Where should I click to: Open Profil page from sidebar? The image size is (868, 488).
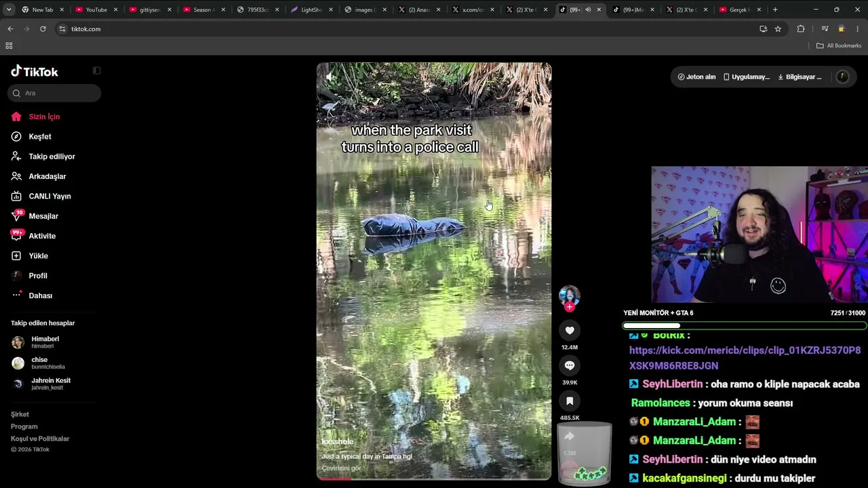pos(38,276)
